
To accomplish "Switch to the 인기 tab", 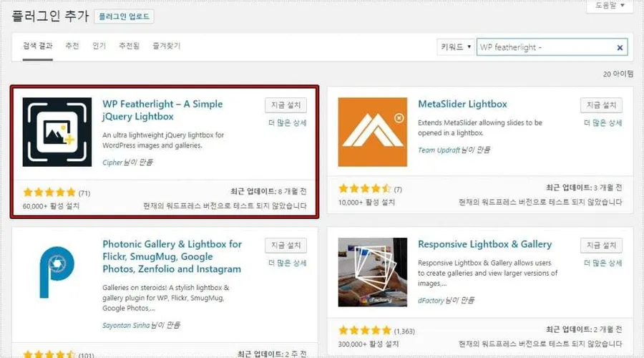I will pyautogui.click(x=99, y=46).
